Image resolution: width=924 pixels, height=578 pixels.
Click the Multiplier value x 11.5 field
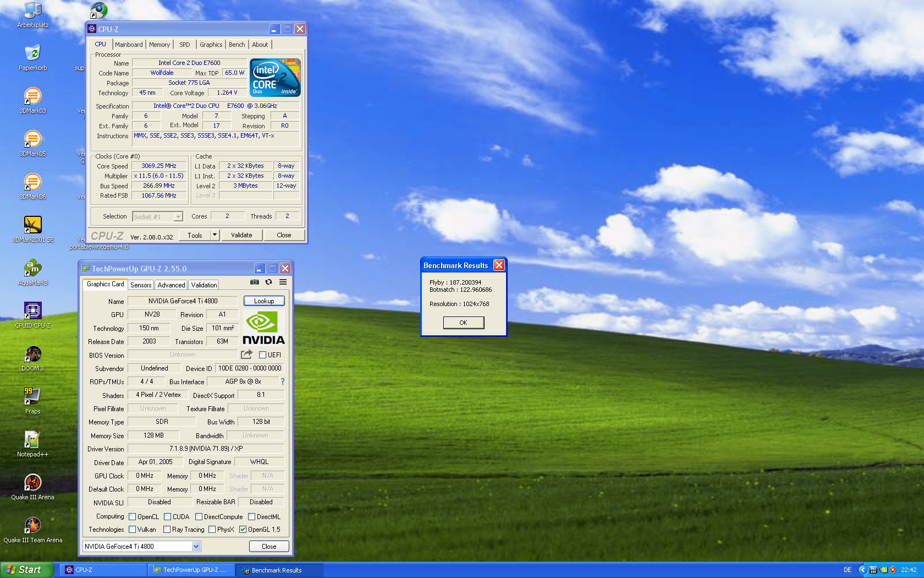[159, 176]
